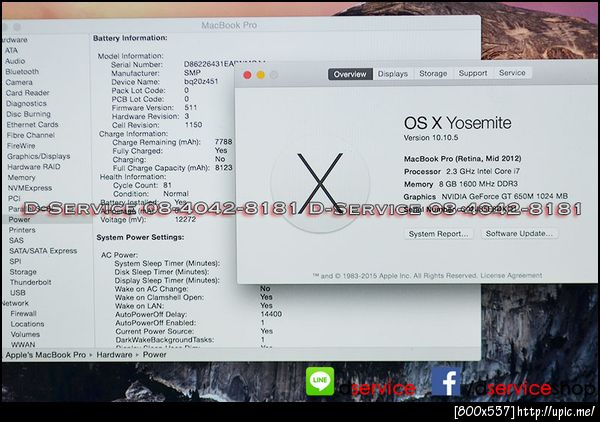
Task: Open the Displays tab
Action: tap(393, 74)
